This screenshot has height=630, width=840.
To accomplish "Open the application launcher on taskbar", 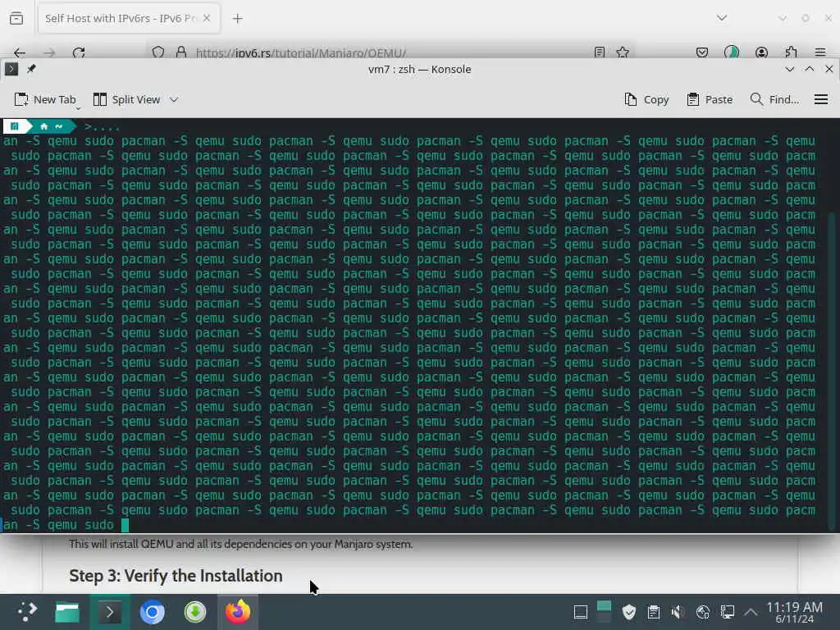I will [26, 612].
